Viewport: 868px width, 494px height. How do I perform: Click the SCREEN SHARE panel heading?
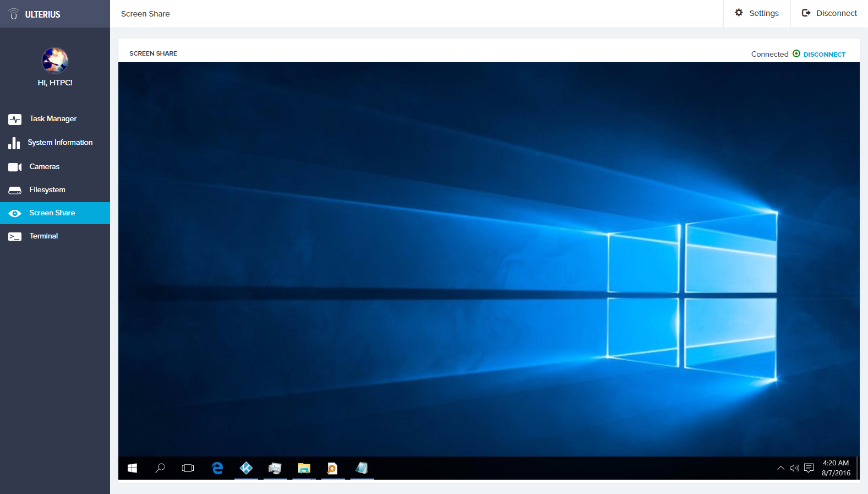(153, 53)
